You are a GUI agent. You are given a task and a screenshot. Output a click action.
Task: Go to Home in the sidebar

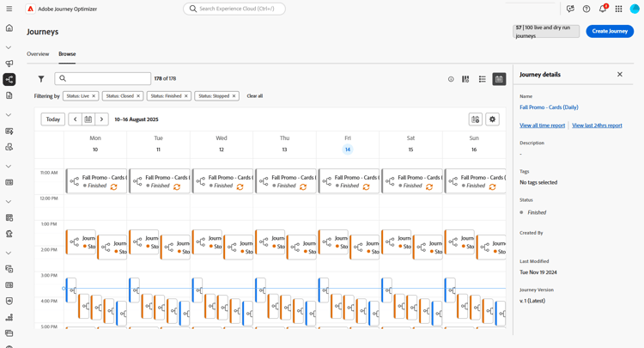pos(9,28)
